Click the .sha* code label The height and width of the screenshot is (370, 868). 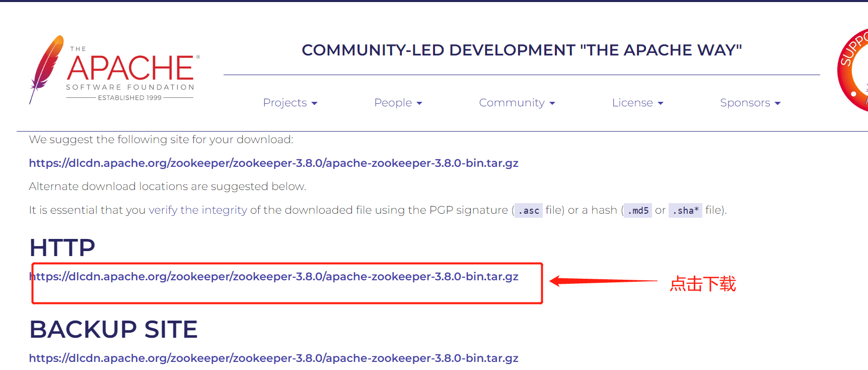(x=685, y=211)
